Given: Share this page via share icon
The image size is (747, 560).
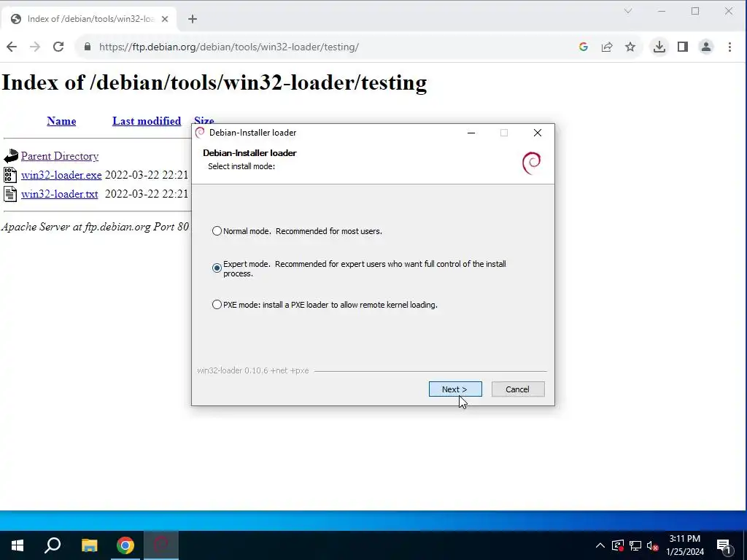Looking at the screenshot, I should click(x=607, y=47).
